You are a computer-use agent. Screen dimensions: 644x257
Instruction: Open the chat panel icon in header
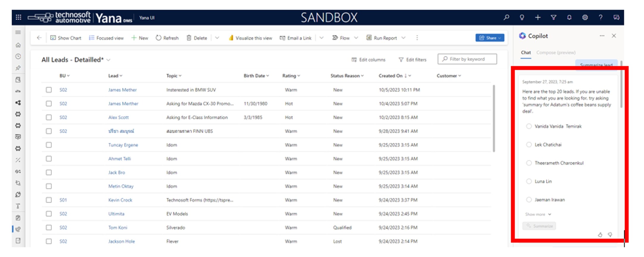click(x=616, y=17)
